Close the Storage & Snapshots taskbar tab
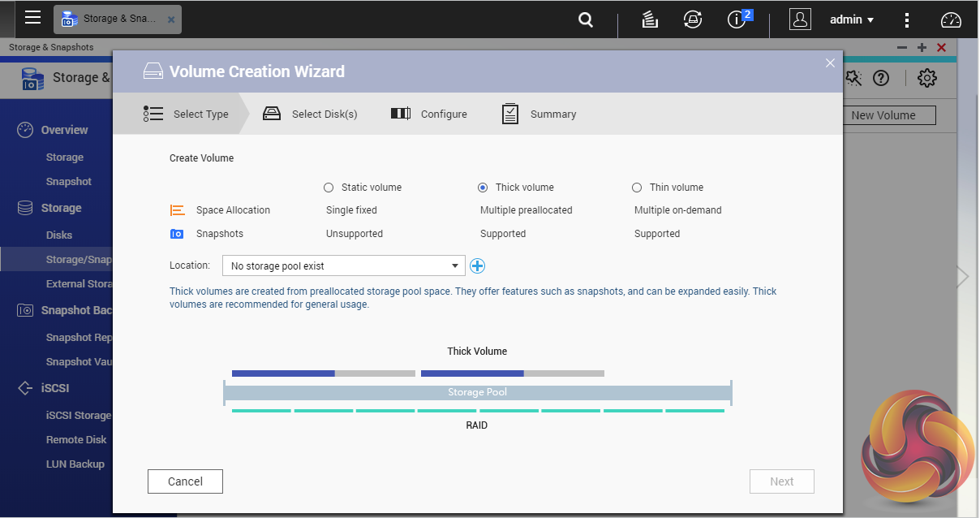The width and height of the screenshot is (980, 518). (171, 19)
